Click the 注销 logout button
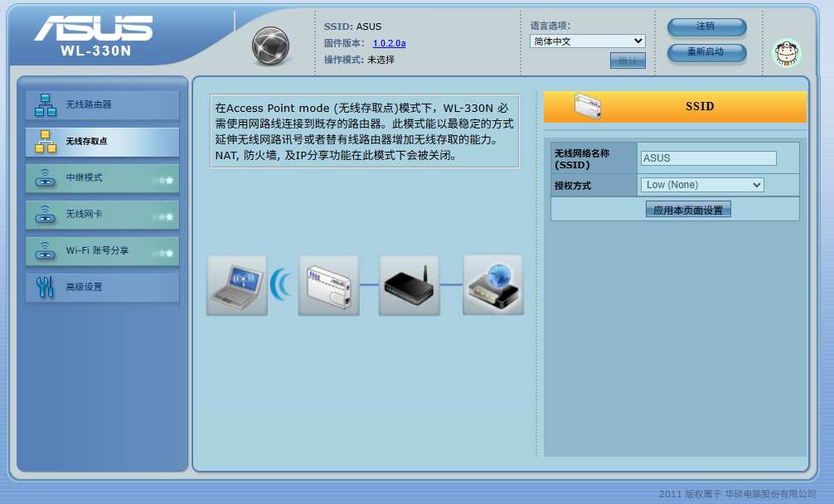Screen dimensions: 834x504 706,27
